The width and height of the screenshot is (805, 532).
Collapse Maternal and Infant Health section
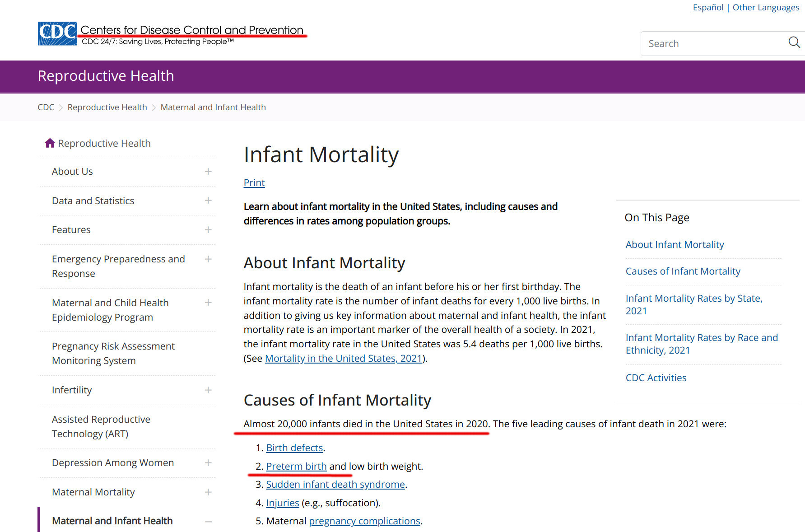coord(208,522)
